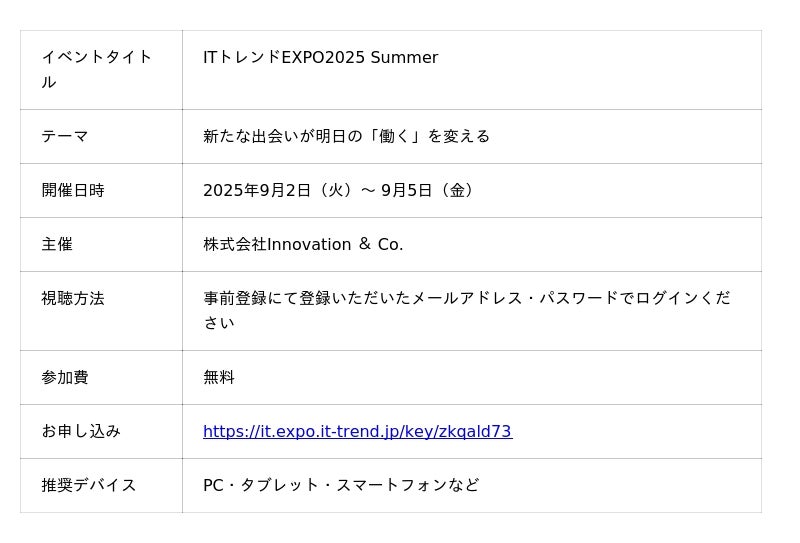Open the it.expo.it-trend.jp registration link
Screen dimensions: 800x543
pyautogui.click(x=357, y=432)
